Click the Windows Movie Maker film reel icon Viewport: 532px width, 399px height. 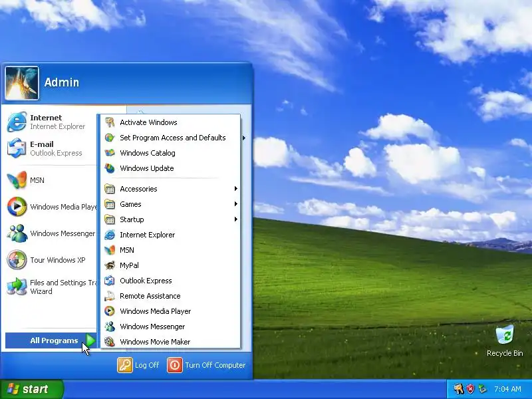[x=110, y=342]
